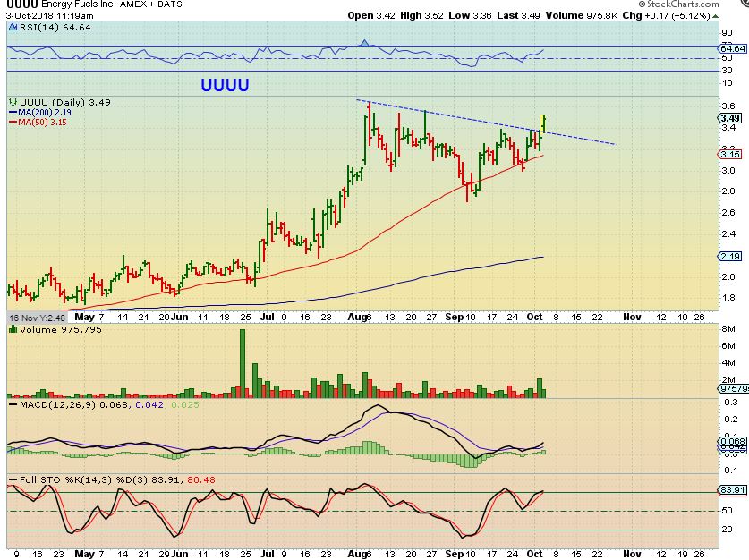Click the 90 label on RSI axis

click(x=727, y=33)
